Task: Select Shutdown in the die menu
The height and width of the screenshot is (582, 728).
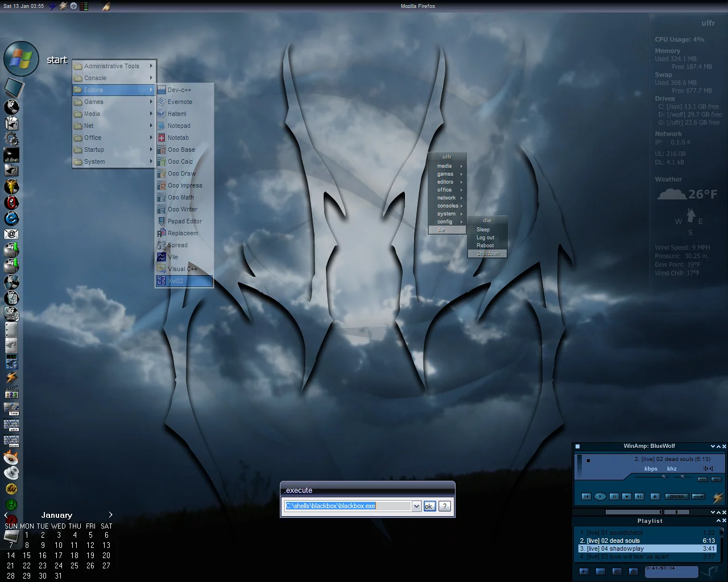Action: pos(488,253)
